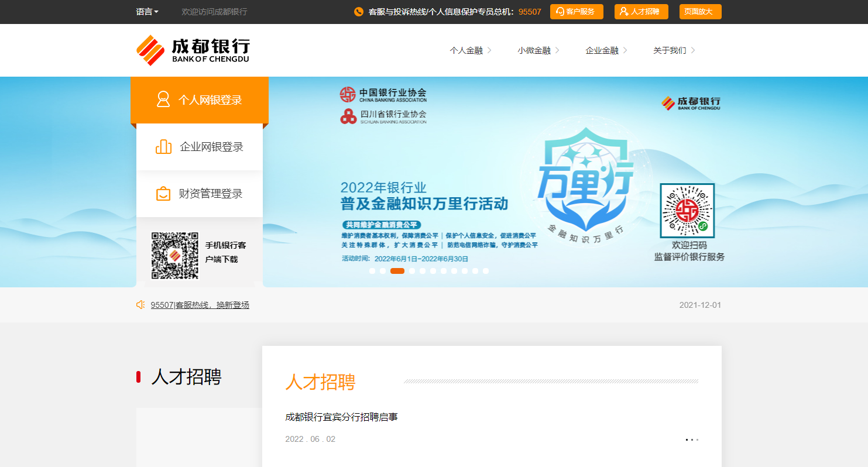Image resolution: width=868 pixels, height=467 pixels.
Task: Select the fourth carousel slide dot
Action: tap(412, 271)
